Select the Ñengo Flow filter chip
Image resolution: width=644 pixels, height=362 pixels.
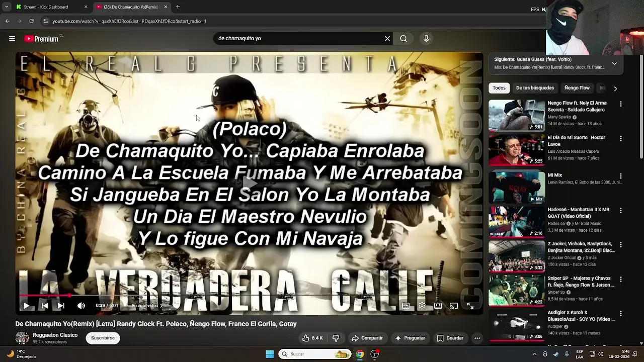pyautogui.click(x=577, y=88)
